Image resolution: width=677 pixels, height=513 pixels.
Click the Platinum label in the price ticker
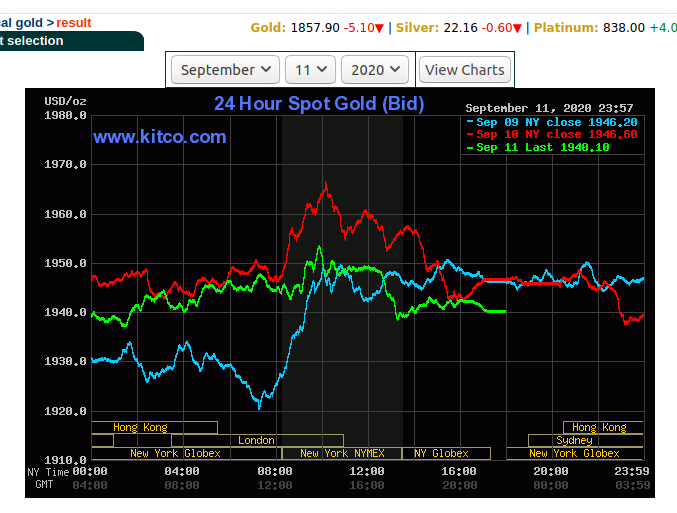(x=565, y=28)
